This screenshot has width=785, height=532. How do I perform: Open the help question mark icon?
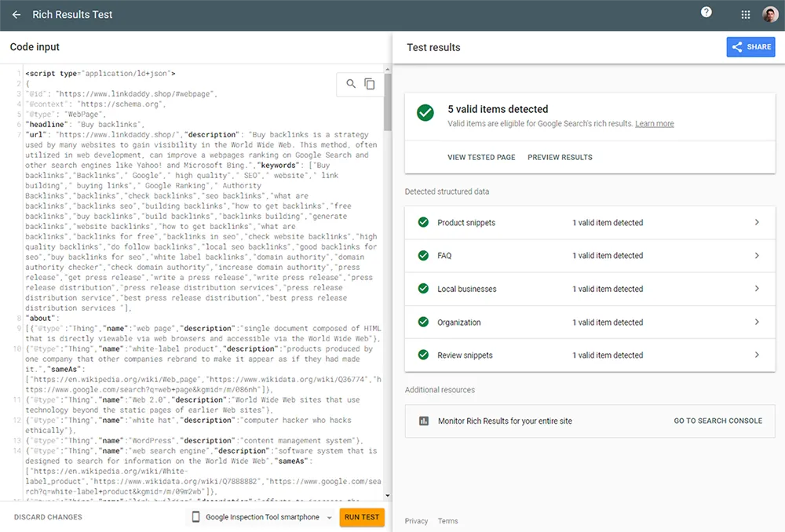[x=706, y=12]
